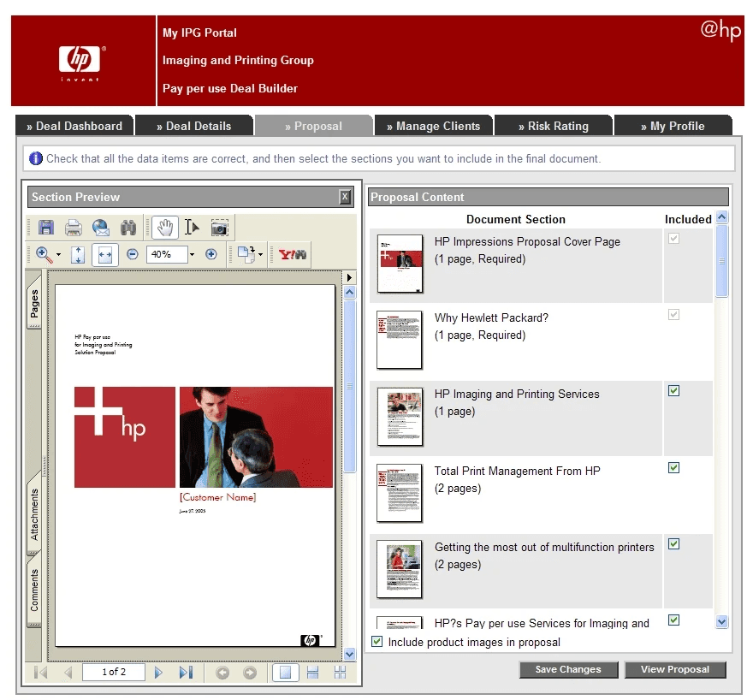This screenshot has width=753, height=700.
Task: Click the Print icon in preview toolbar
Action: coord(74,227)
